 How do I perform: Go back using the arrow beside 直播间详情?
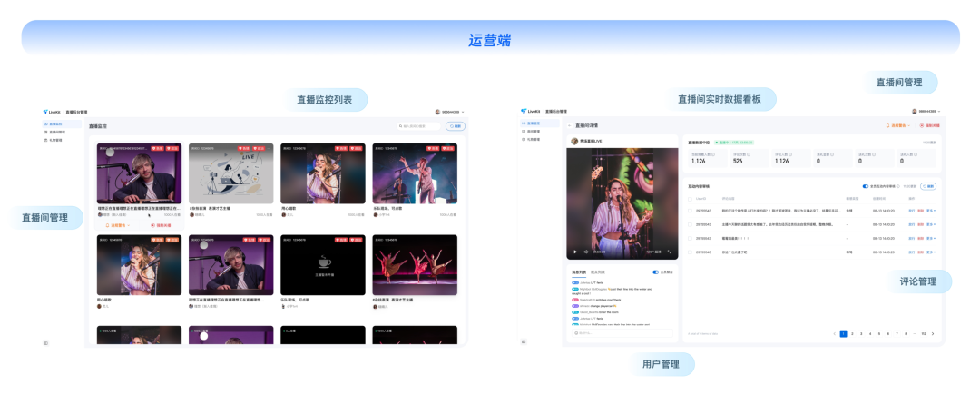(x=569, y=125)
